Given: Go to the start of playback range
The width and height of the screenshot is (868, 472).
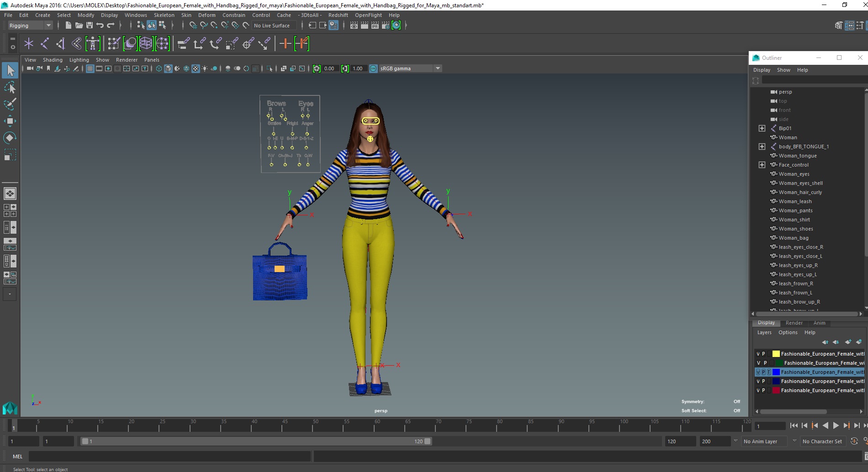Looking at the screenshot, I should (794, 425).
